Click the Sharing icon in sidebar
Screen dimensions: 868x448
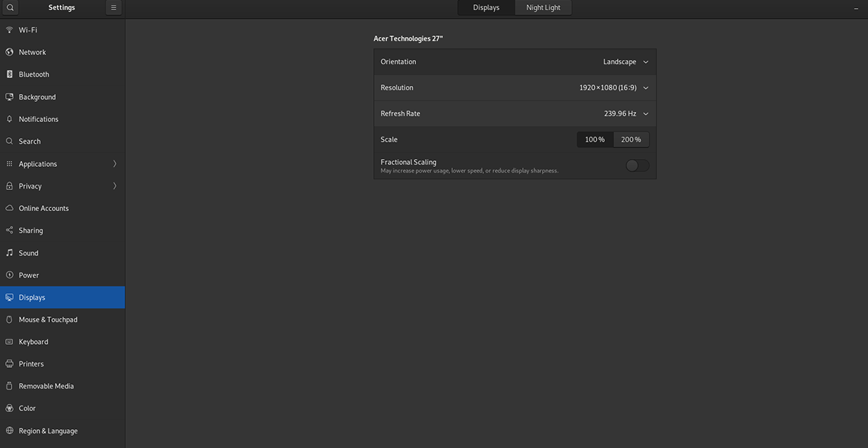click(9, 231)
